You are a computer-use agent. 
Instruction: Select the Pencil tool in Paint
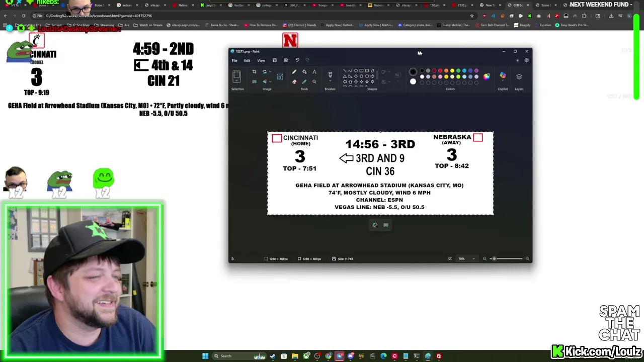coord(294,72)
